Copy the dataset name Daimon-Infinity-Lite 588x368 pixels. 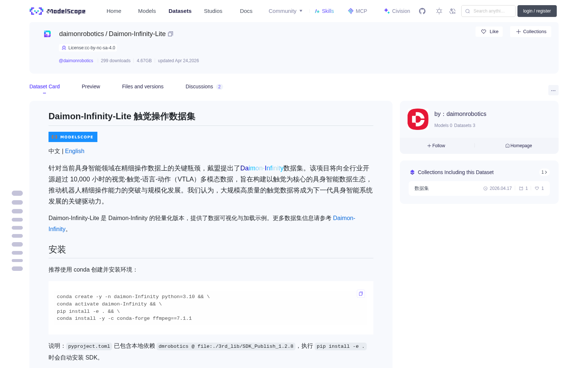(171, 34)
